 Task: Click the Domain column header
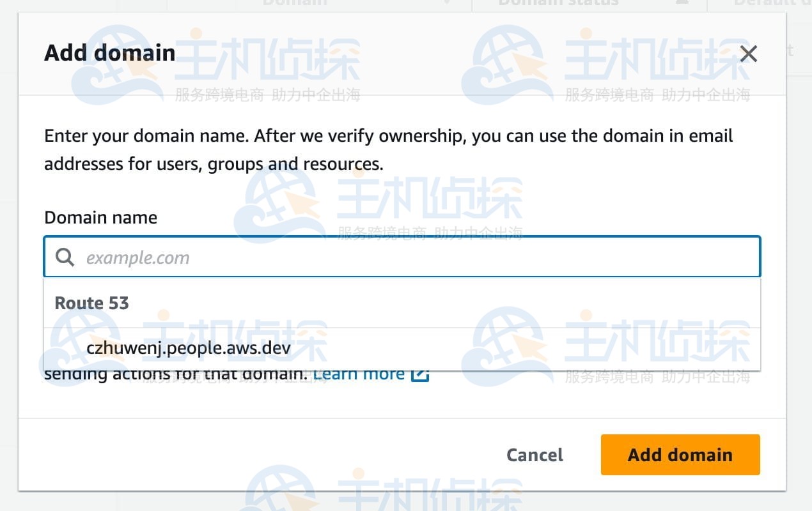coord(295,3)
